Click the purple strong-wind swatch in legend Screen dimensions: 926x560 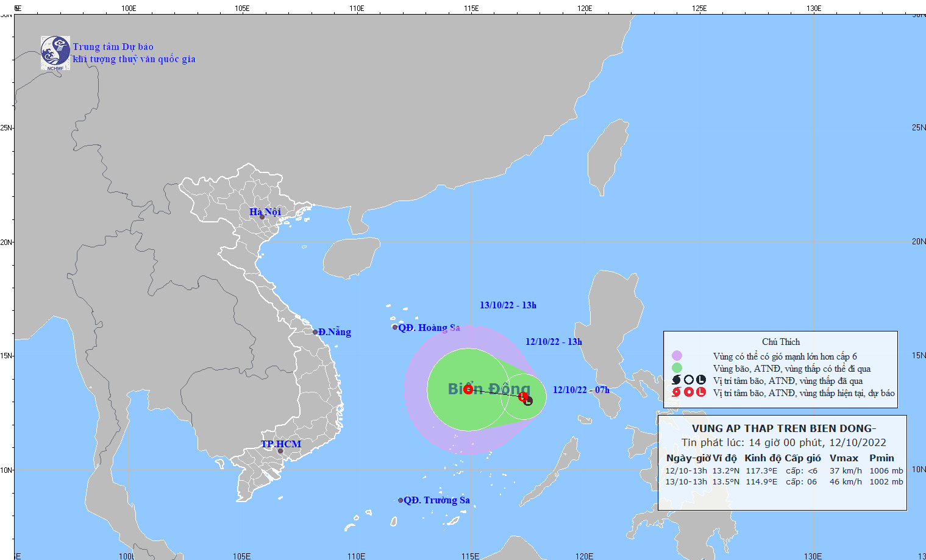[677, 356]
